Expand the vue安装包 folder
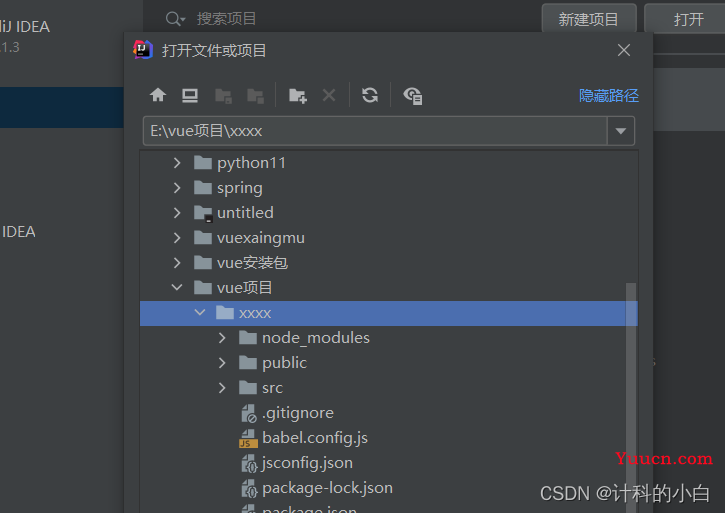Viewport: 725px width, 513px height. pyautogui.click(x=177, y=263)
